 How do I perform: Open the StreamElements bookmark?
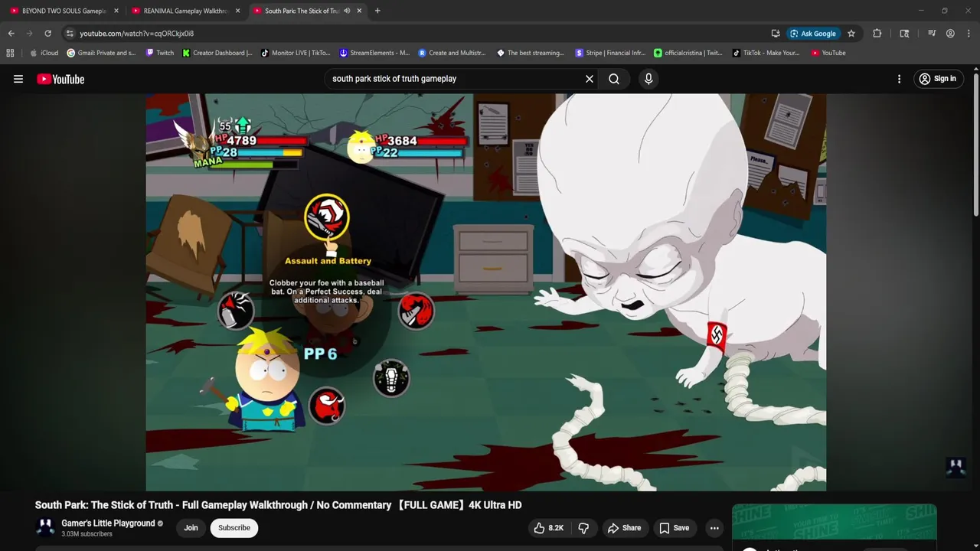[374, 53]
